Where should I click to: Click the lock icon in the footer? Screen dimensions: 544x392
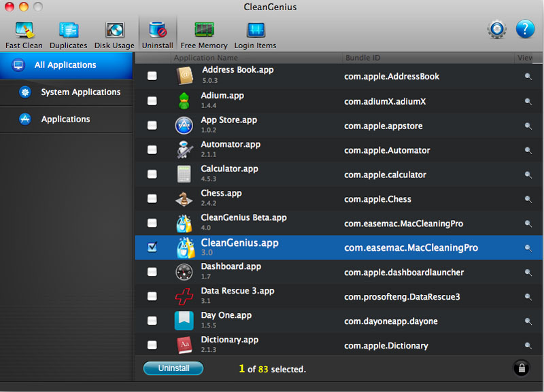coord(522,368)
